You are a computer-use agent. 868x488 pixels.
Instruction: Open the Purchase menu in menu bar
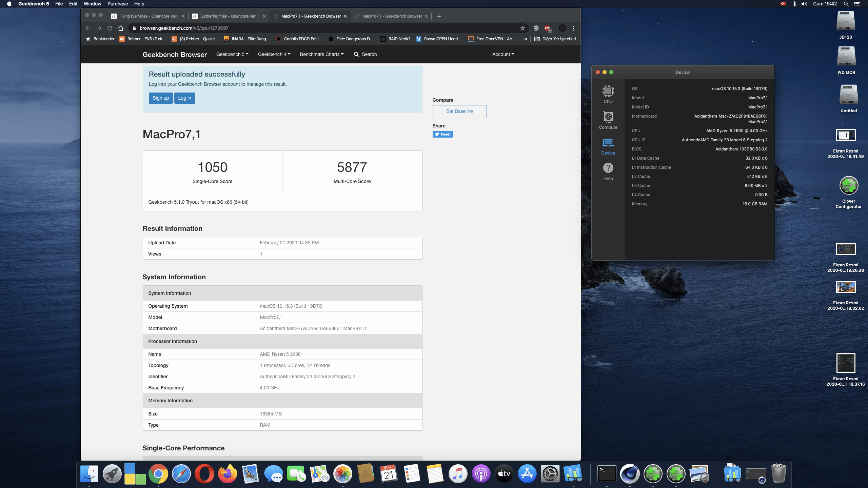(x=117, y=4)
